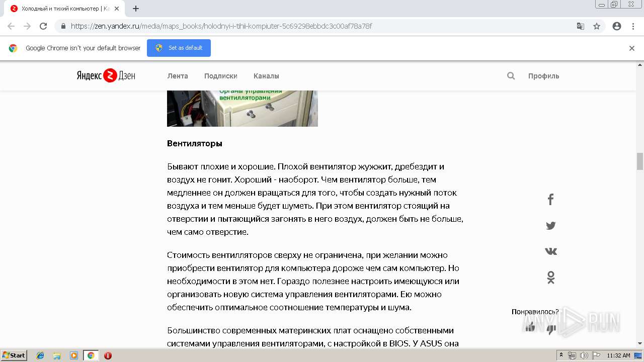Click the Opera taskbar icon
644x362 pixels.
(108, 355)
